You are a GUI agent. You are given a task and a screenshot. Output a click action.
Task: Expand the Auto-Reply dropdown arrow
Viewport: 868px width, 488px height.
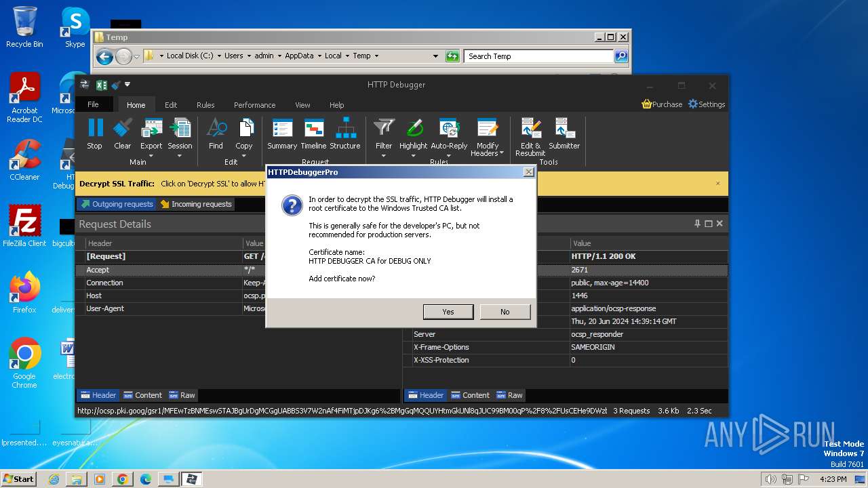pos(449,156)
